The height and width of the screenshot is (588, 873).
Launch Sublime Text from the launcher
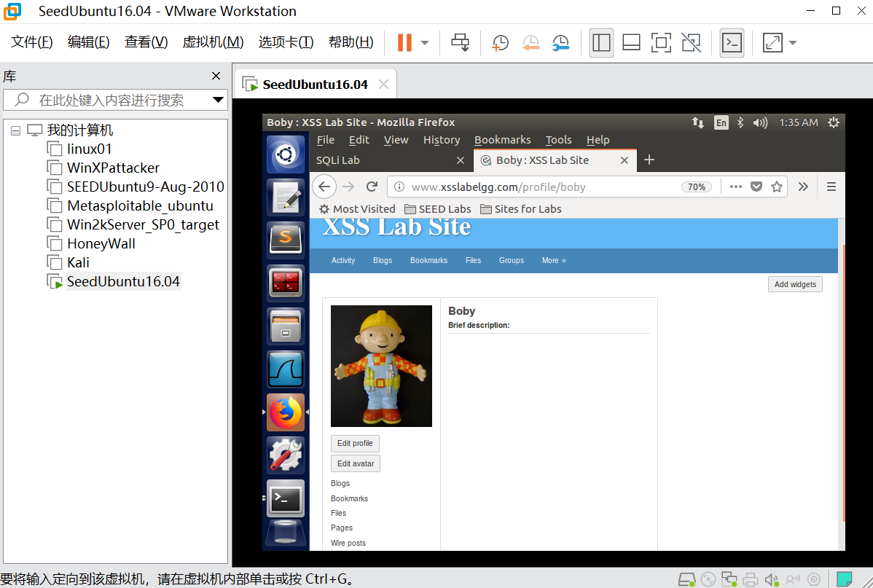click(286, 240)
